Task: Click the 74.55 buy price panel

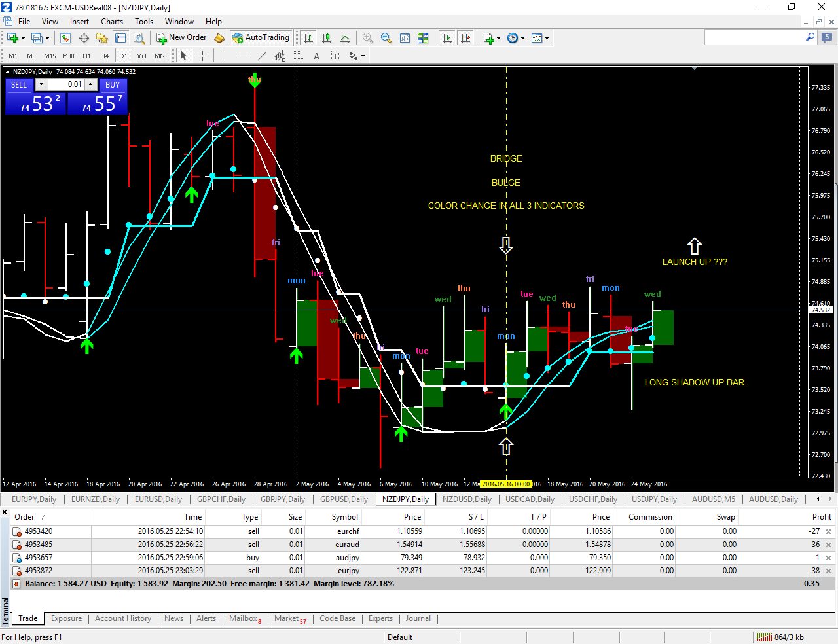Action: [x=97, y=103]
